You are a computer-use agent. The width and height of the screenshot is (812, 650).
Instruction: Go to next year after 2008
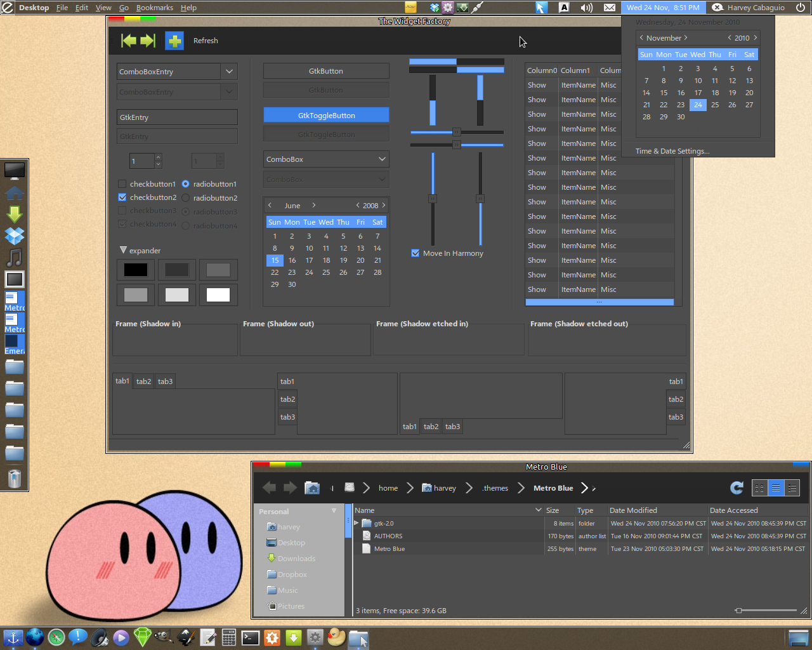[384, 206]
